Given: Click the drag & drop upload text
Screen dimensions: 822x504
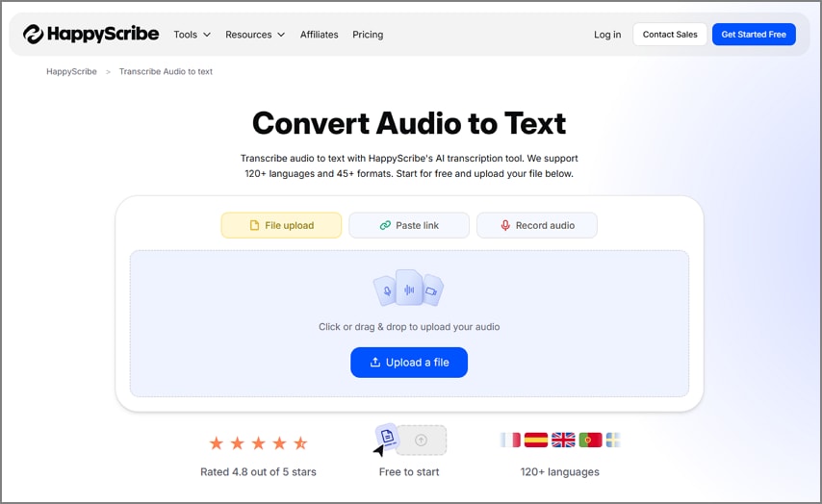Looking at the screenshot, I should (x=409, y=326).
